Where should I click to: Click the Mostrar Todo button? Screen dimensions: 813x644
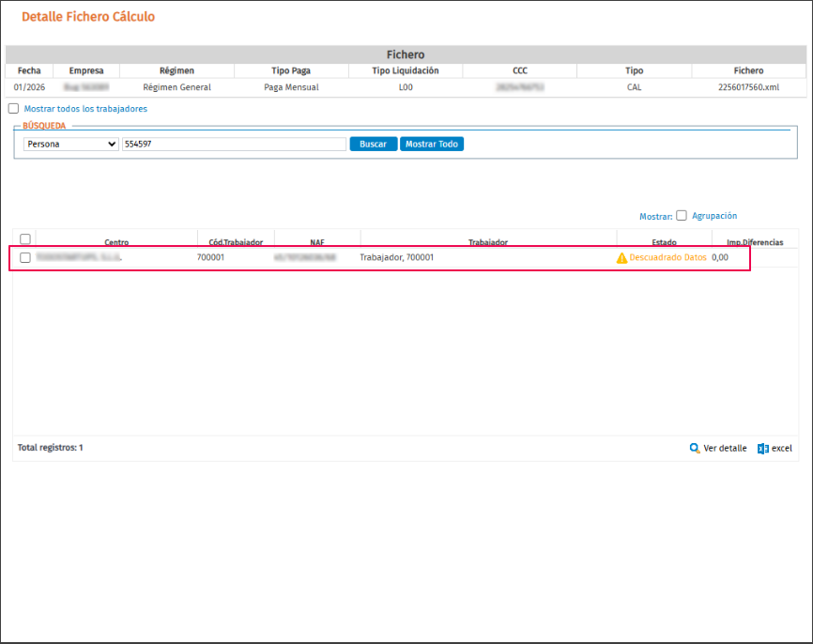(x=432, y=145)
